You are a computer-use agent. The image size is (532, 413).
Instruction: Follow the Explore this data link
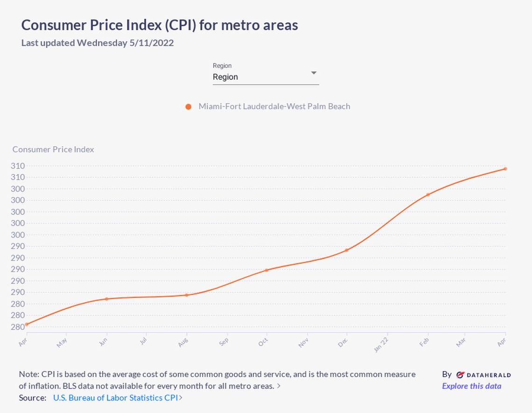[471, 386]
